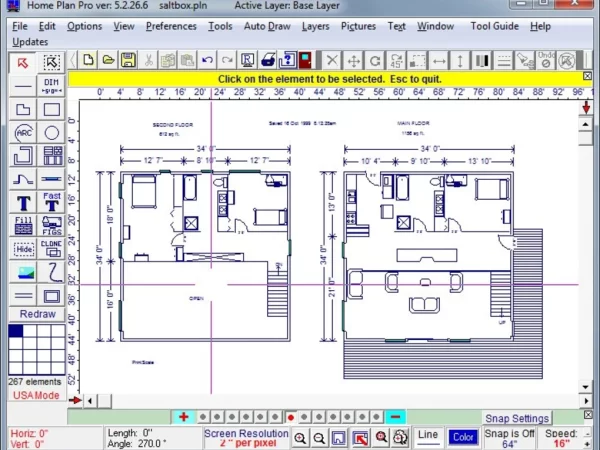This screenshot has width=600, height=450.
Task: Click the rotate 45 degrees icon
Action: (x=396, y=60)
